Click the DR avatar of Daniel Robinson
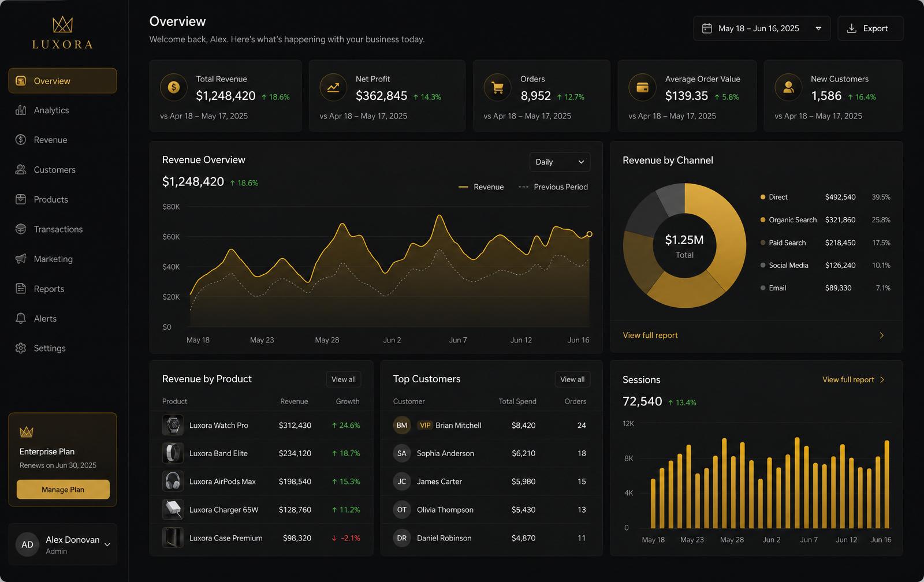The image size is (924, 582). point(402,538)
